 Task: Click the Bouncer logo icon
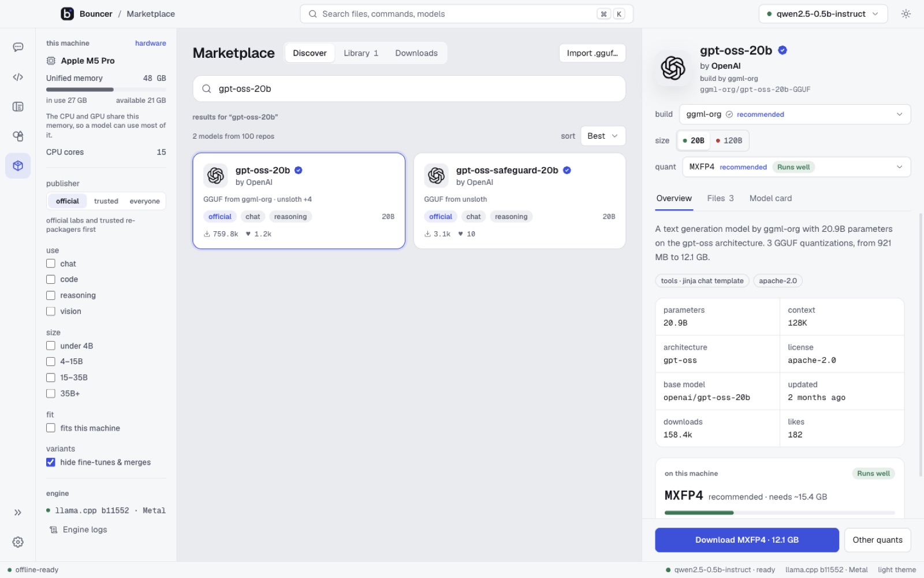(x=68, y=14)
